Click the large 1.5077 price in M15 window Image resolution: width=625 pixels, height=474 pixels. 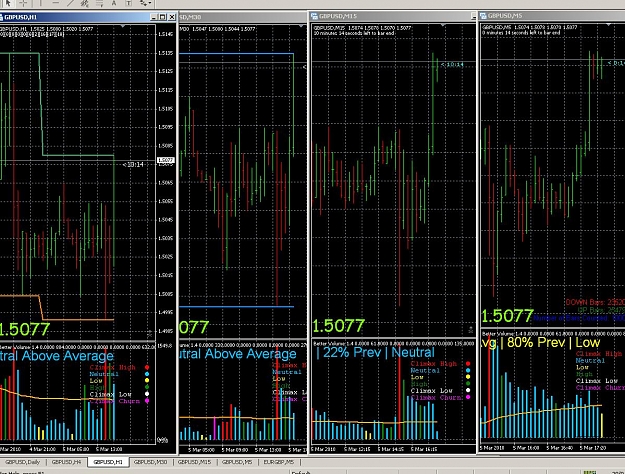click(x=339, y=326)
